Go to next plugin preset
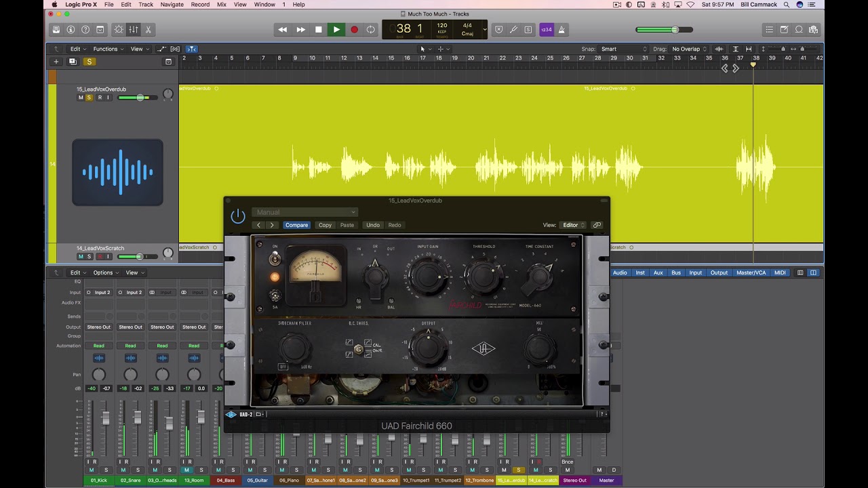868x488 pixels. 272,225
